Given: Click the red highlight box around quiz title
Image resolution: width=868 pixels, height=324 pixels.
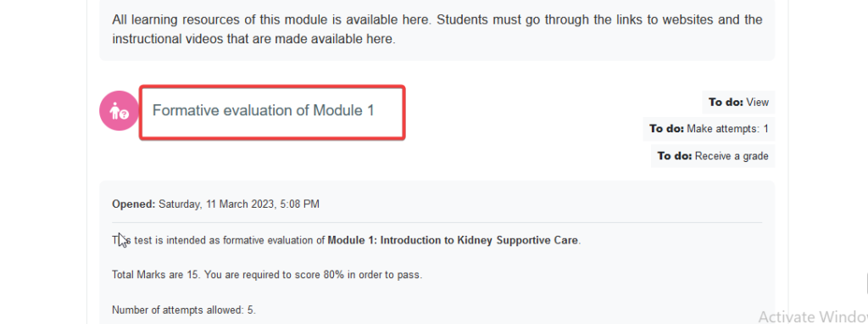Looking at the screenshot, I should [x=272, y=112].
